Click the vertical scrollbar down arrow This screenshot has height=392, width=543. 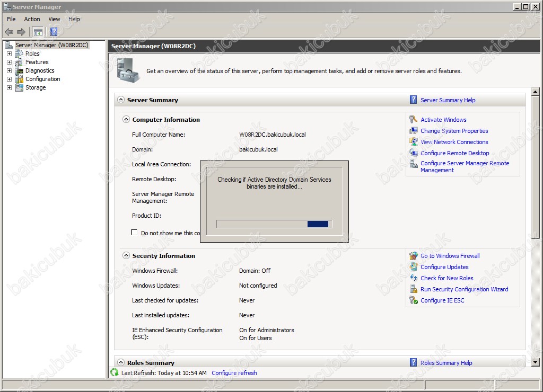pyautogui.click(x=535, y=362)
